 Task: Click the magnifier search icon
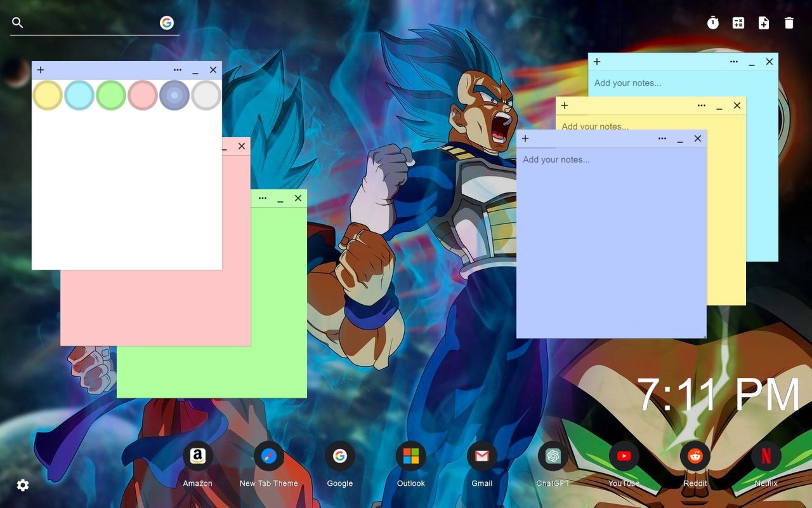point(18,23)
